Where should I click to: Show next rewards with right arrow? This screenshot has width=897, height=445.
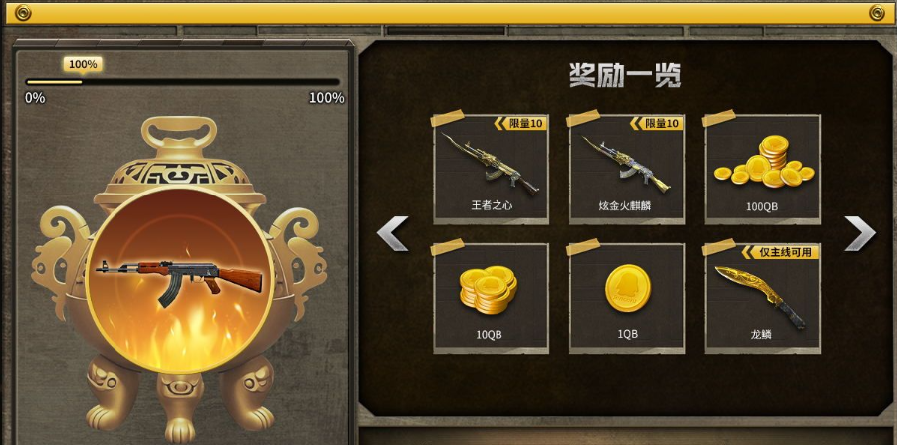click(860, 233)
